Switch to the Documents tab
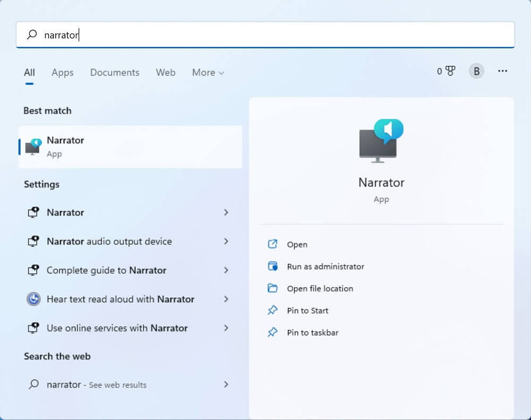 (115, 72)
